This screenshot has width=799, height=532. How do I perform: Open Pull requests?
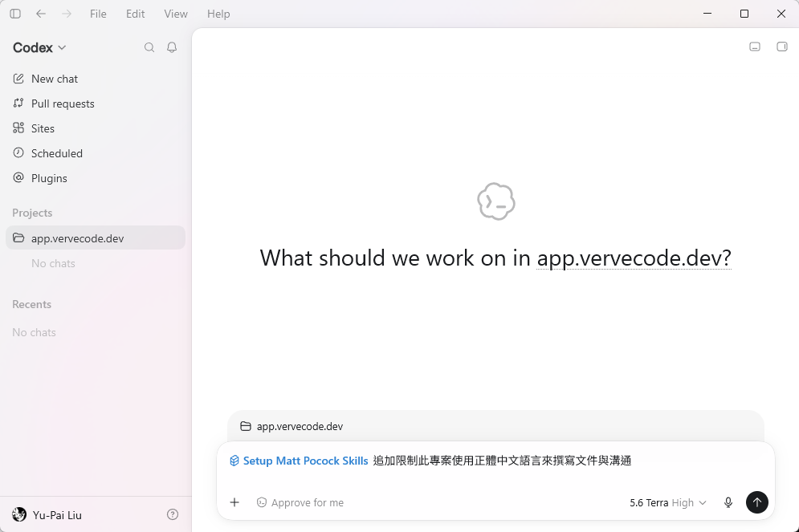(96, 104)
